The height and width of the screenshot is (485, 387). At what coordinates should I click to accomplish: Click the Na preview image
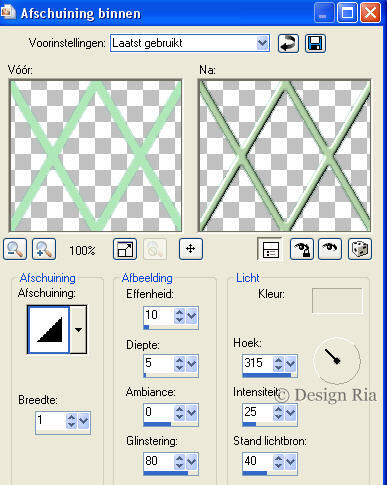pos(284,155)
